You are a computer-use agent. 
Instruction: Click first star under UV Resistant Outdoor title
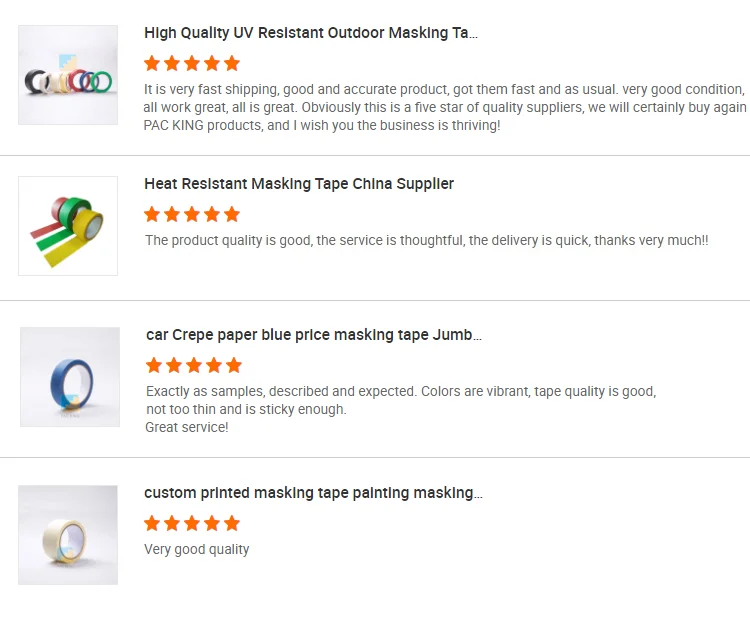click(x=152, y=64)
